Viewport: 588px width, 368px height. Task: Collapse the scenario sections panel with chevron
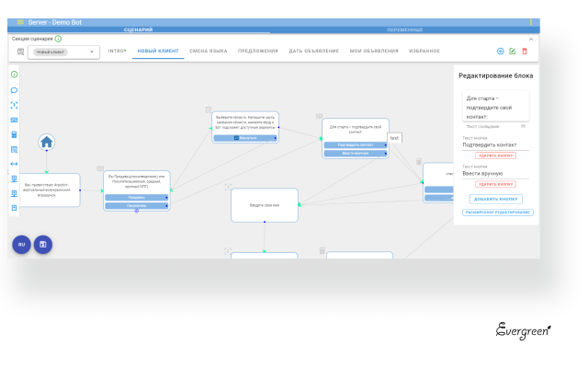532,38
